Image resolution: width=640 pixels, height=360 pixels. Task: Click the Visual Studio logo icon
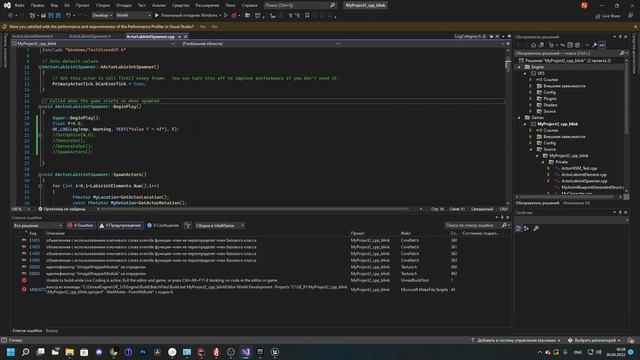pos(7,5)
